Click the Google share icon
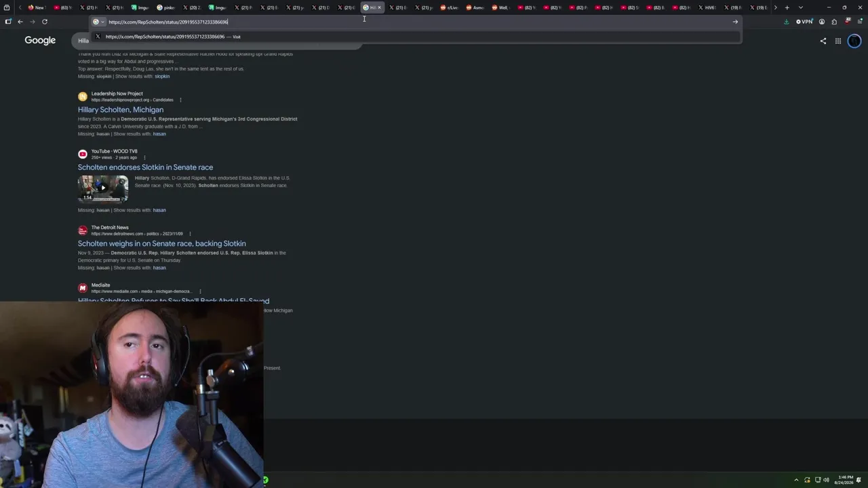 coord(823,41)
